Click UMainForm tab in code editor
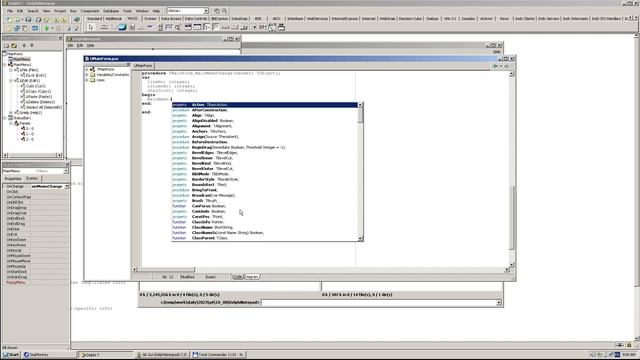The height and width of the screenshot is (360, 640). (143, 66)
